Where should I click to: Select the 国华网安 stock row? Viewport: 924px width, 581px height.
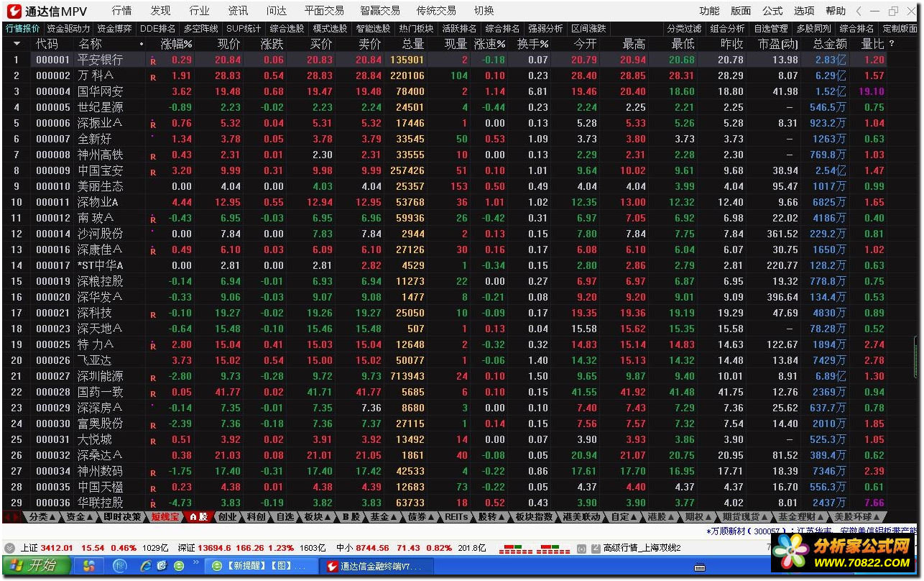point(445,91)
